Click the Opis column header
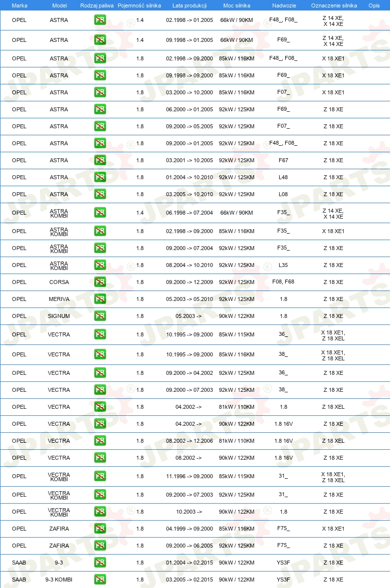 [x=374, y=5]
